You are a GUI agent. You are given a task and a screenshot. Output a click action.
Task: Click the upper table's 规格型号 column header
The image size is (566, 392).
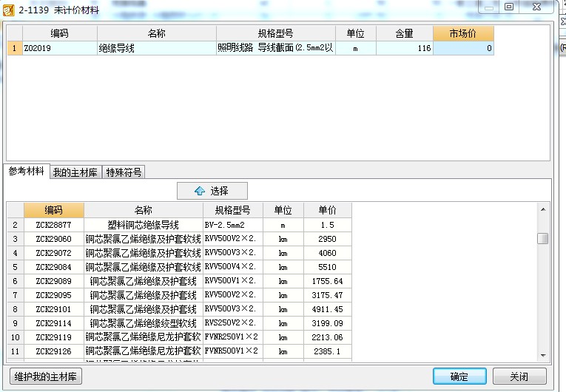click(x=276, y=33)
